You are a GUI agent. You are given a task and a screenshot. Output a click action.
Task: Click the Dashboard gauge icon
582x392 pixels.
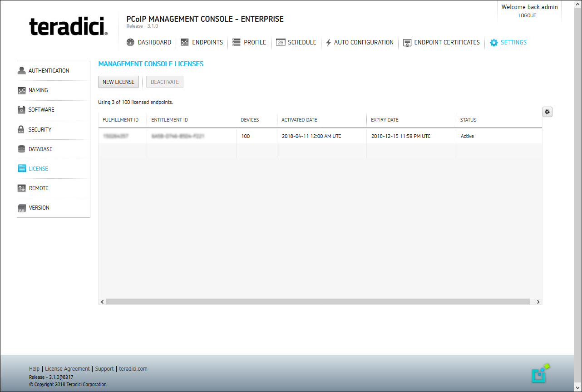(x=130, y=42)
